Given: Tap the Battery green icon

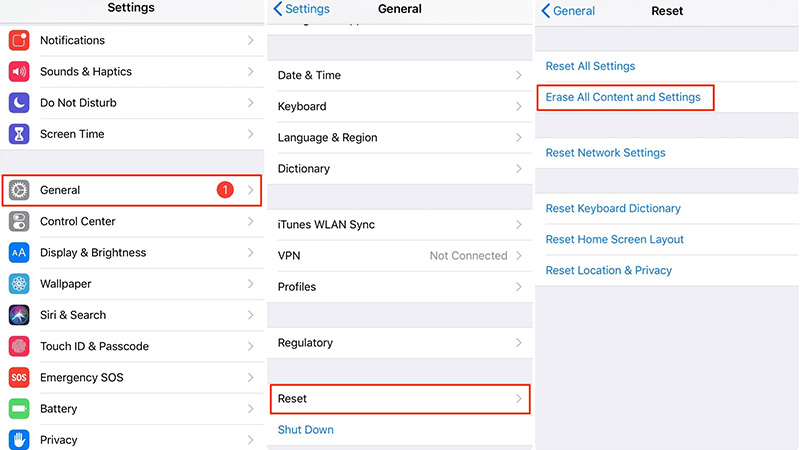Looking at the screenshot, I should [19, 409].
